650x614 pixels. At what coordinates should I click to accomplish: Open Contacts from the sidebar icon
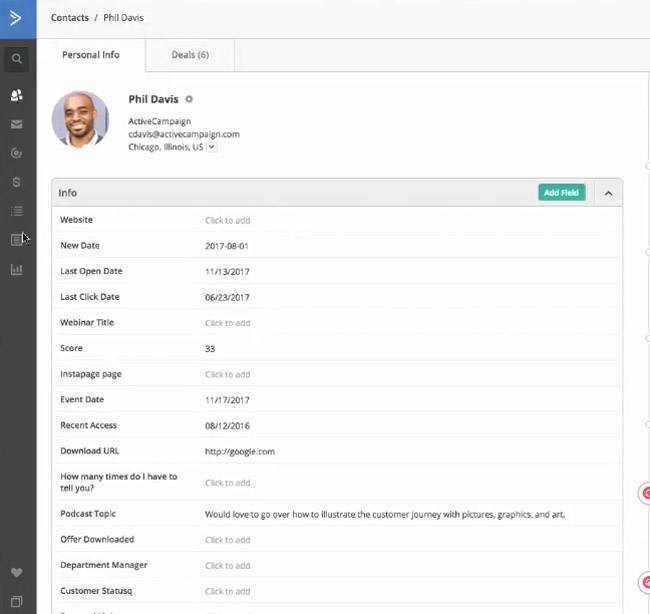[x=16, y=96]
